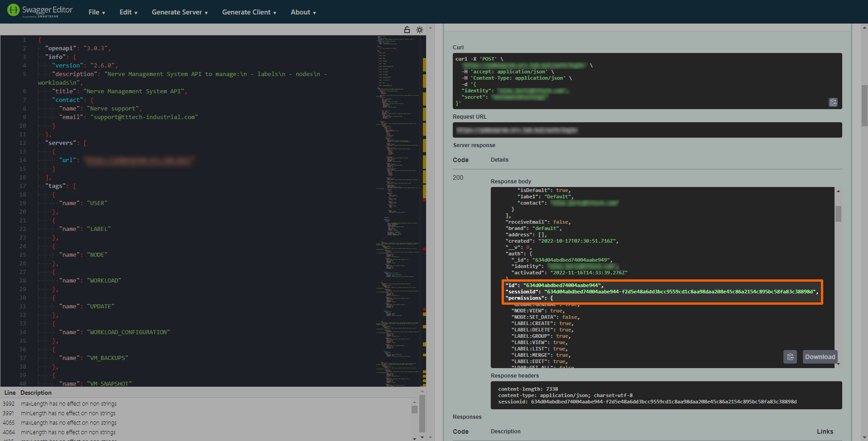
Task: Click the Swagger Editor logo
Action: [40, 11]
